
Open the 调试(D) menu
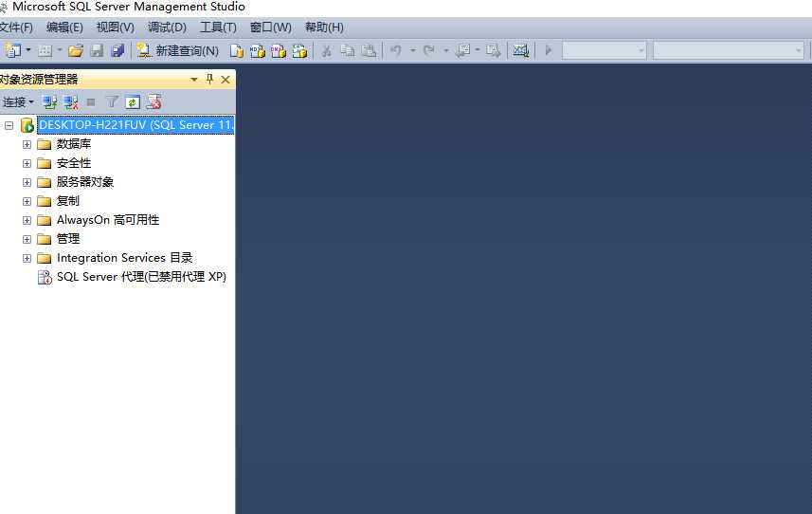point(167,27)
